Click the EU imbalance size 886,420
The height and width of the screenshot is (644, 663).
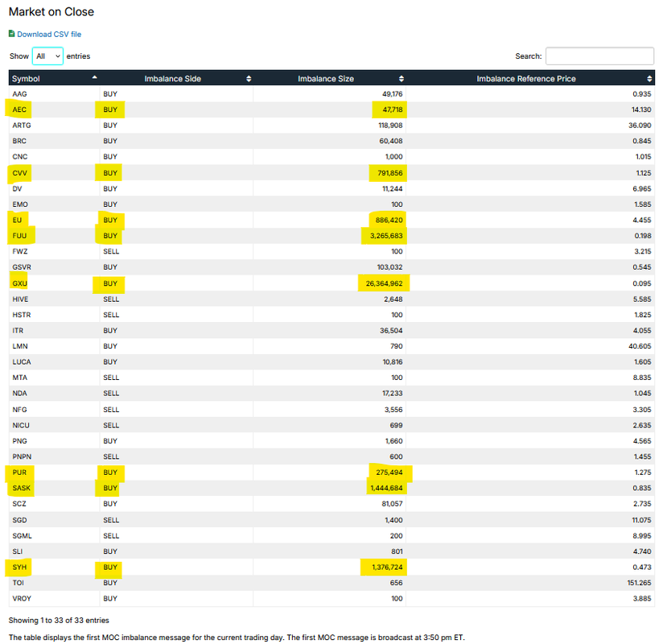point(389,220)
